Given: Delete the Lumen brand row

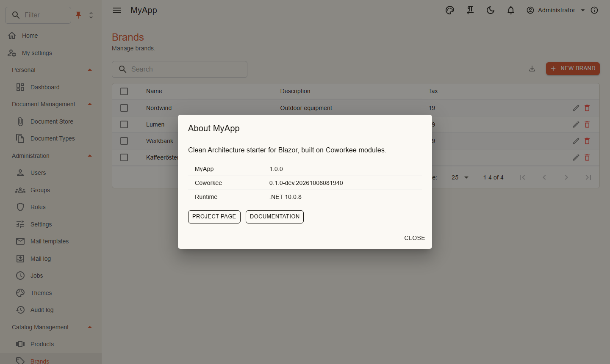Looking at the screenshot, I should (587, 124).
